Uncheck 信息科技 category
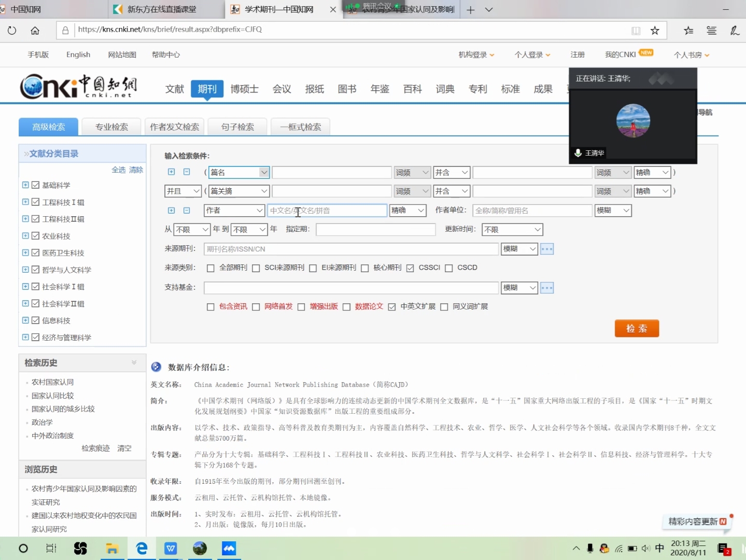 [x=35, y=320]
